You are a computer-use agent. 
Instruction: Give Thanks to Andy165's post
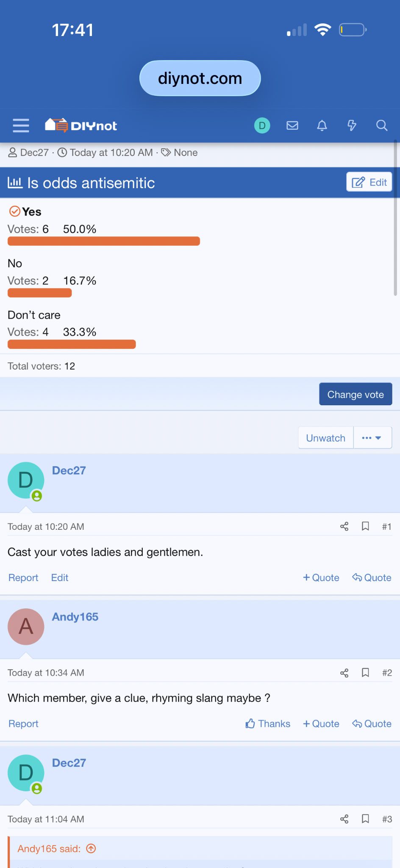pyautogui.click(x=268, y=723)
